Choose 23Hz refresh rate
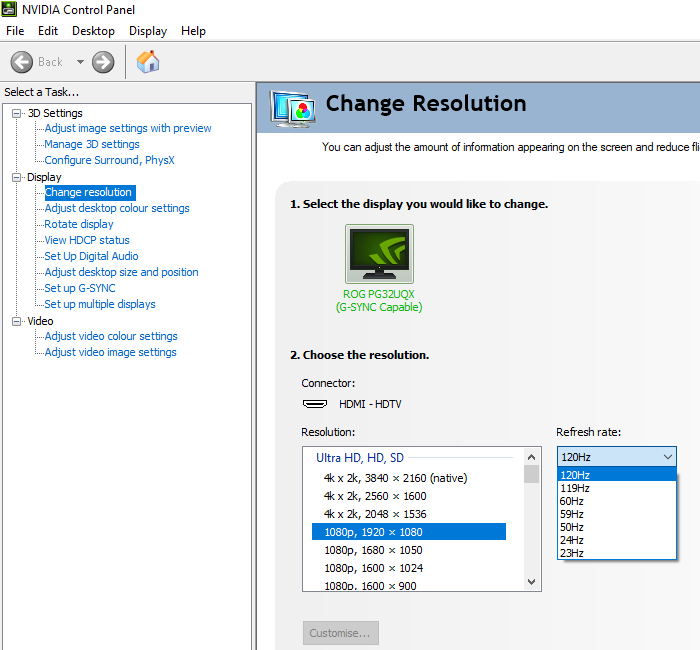 point(617,553)
